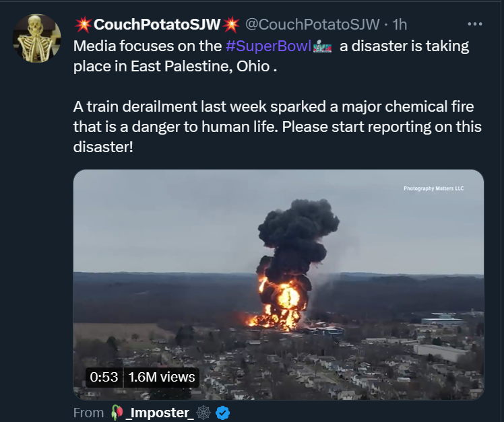This screenshot has width=504, height=422.
Task: Open the three-dot more options menu
Action: pyautogui.click(x=475, y=24)
